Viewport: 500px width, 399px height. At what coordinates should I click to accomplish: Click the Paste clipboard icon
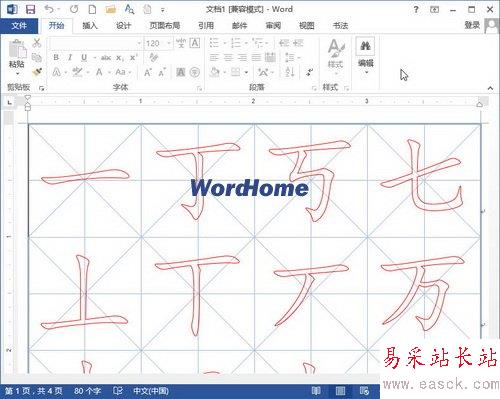[x=17, y=49]
